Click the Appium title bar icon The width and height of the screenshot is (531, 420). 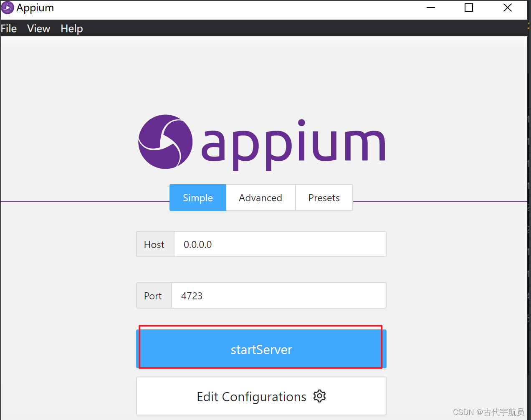pos(8,8)
